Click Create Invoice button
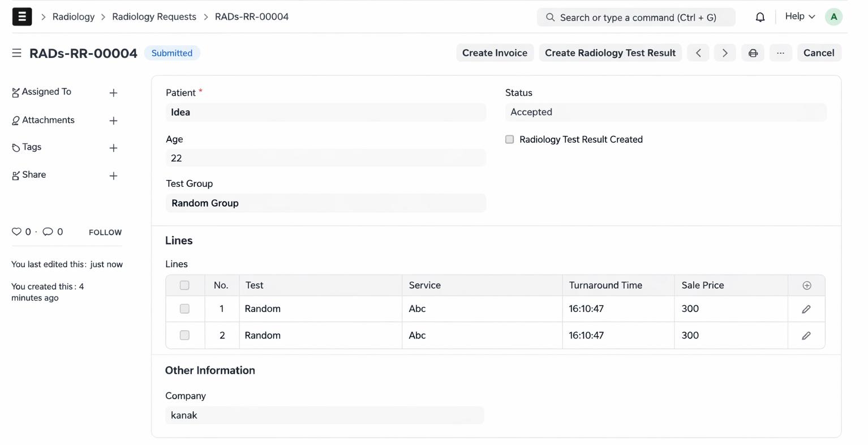This screenshot has width=868, height=445. [x=495, y=53]
